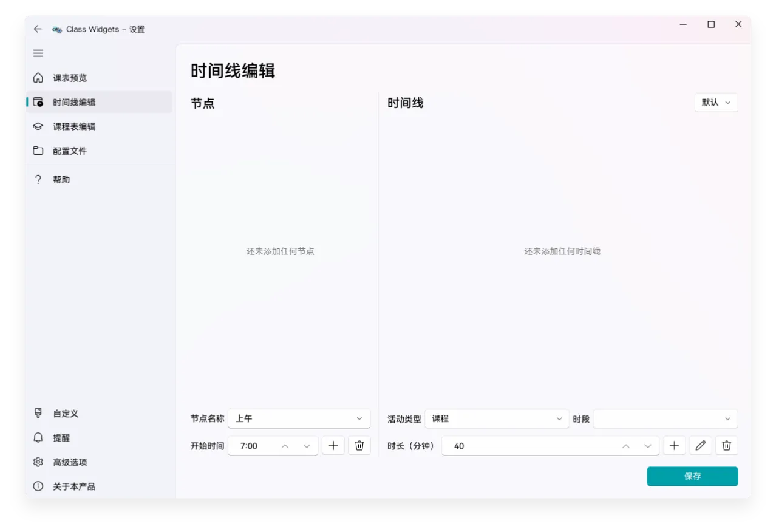
Task: Open 课程表编辑 page
Action: click(74, 126)
